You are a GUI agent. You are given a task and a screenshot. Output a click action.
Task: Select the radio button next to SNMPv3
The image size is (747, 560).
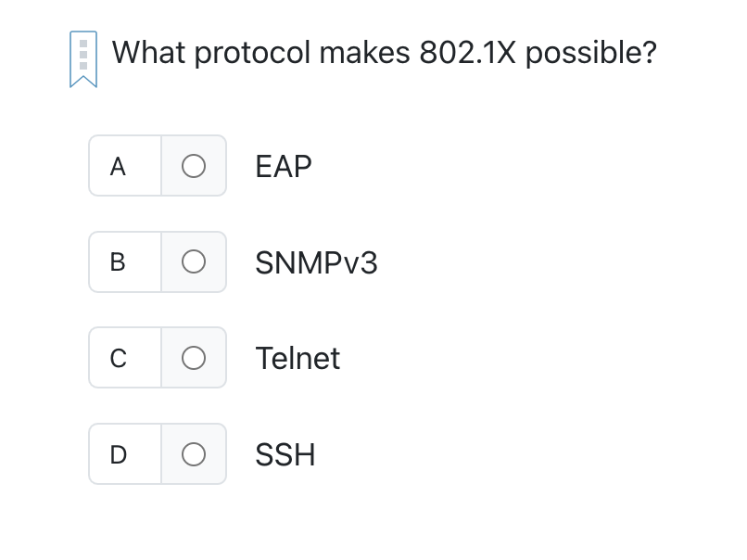pyautogui.click(x=193, y=261)
